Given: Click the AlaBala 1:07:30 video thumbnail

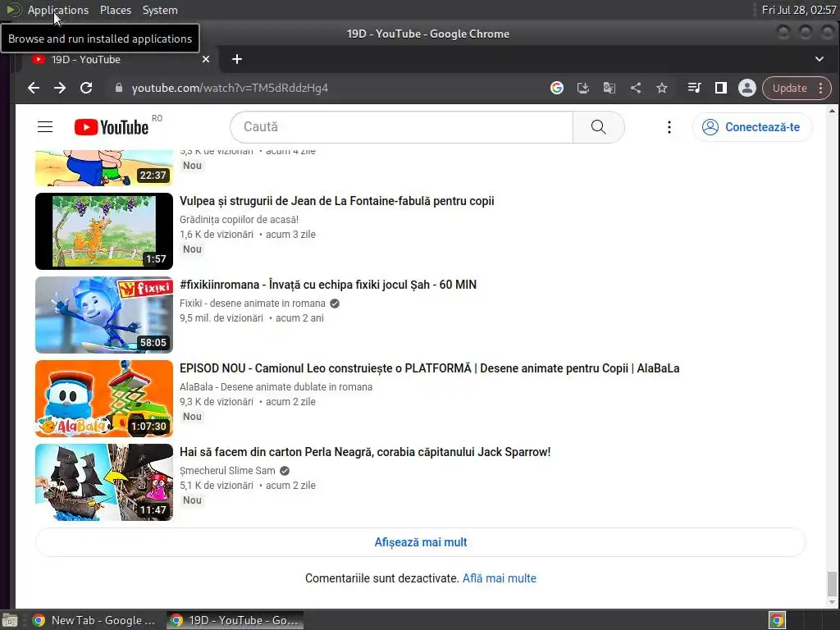Looking at the screenshot, I should 104,399.
